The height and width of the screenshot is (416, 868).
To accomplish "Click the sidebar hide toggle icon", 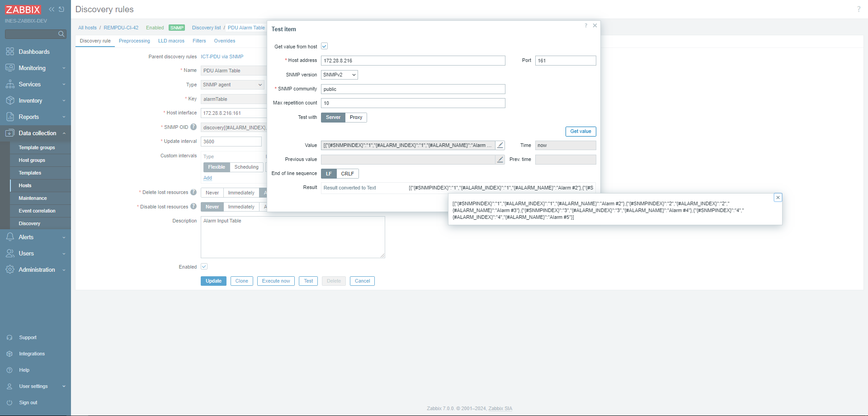I will (61, 9).
